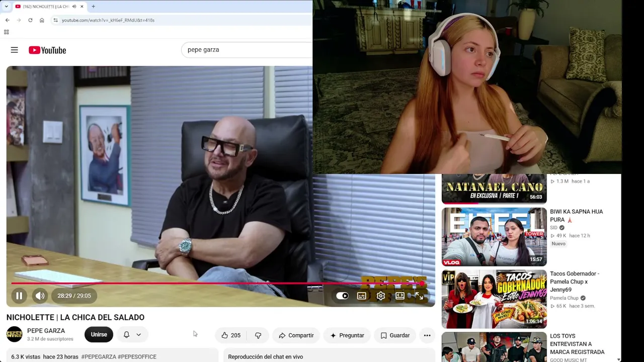644x362 pixels.
Task: Open the BIWI KA SAPNA HUA PURA title
Action: pos(576,216)
